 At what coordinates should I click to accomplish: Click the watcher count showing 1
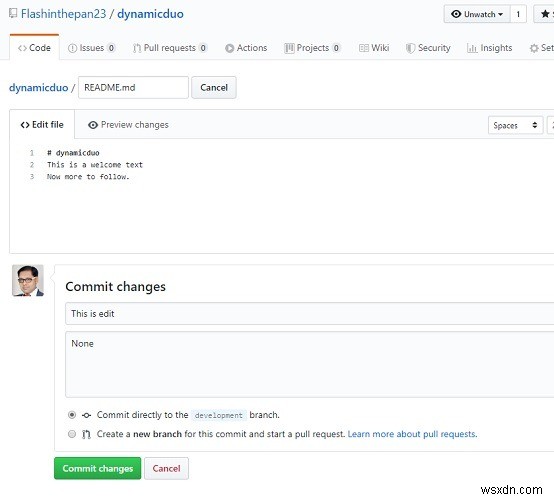tap(518, 14)
